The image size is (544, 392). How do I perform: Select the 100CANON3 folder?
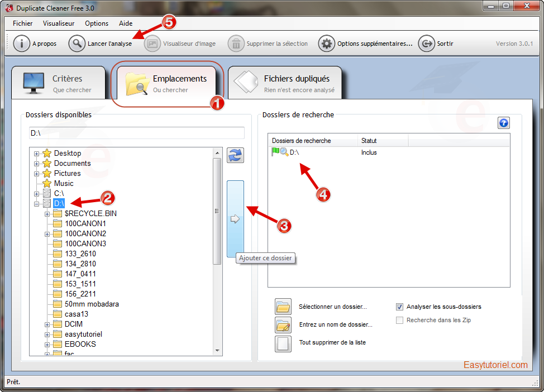[x=85, y=243]
